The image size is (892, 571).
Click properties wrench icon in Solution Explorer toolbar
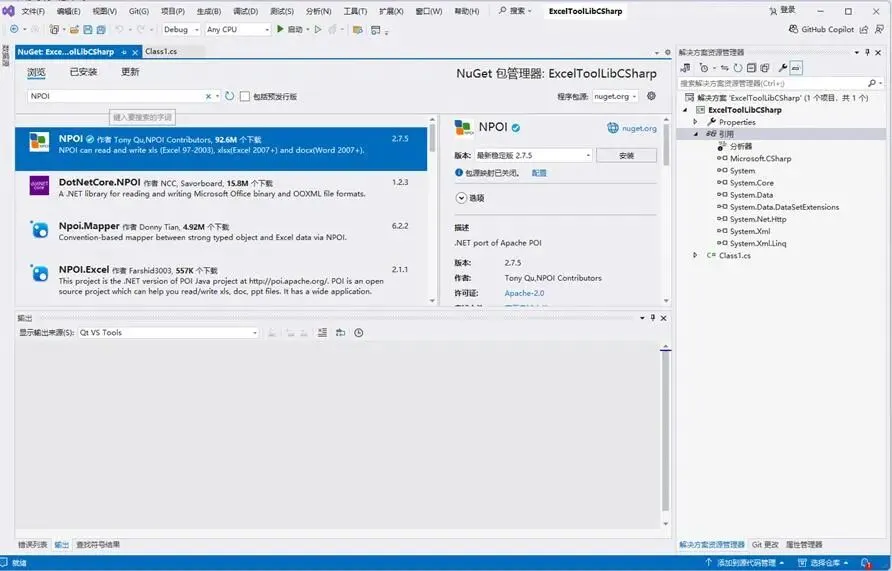[783, 68]
